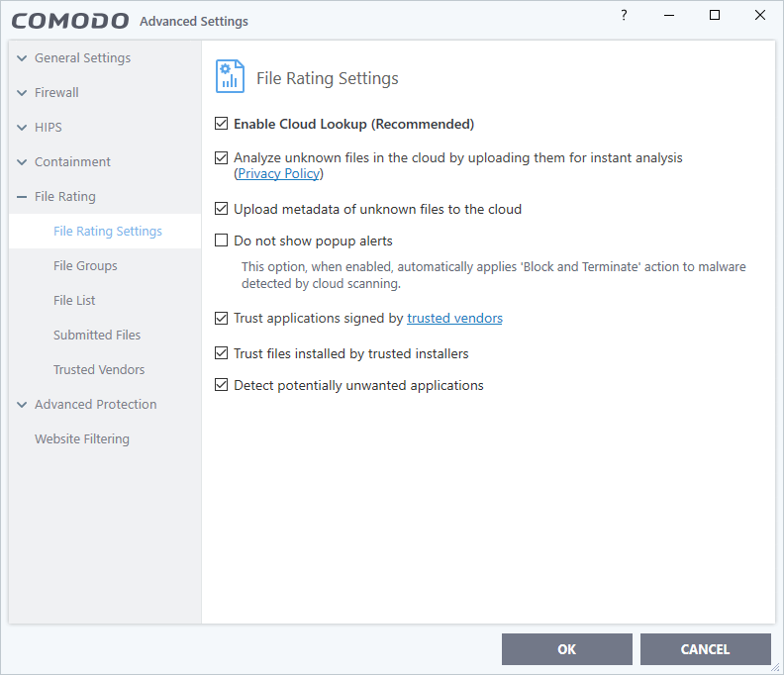Minimize the Advanced Settings window
The width and height of the screenshot is (784, 675).
(669, 15)
